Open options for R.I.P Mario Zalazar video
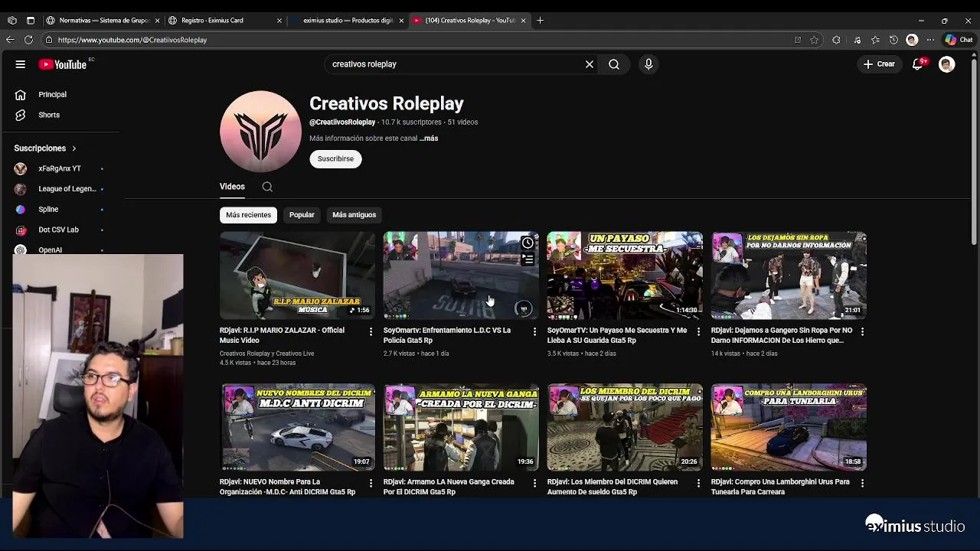Image resolution: width=980 pixels, height=551 pixels. pyautogui.click(x=371, y=331)
